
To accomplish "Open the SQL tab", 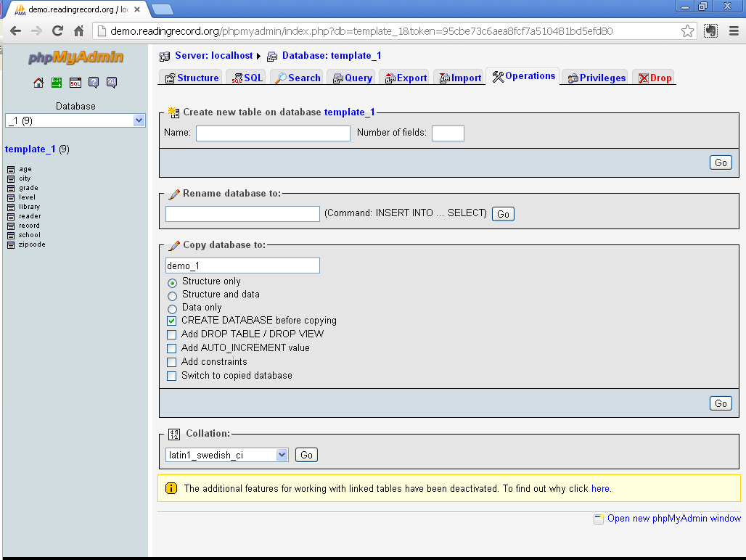I will click(247, 78).
